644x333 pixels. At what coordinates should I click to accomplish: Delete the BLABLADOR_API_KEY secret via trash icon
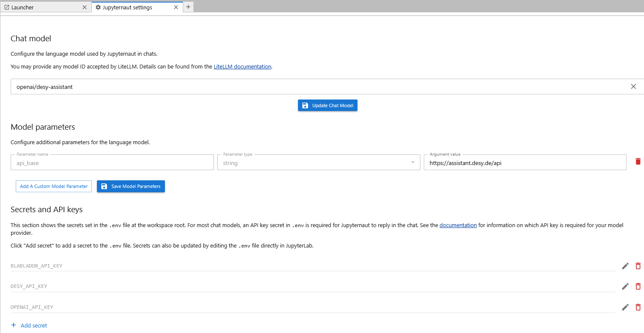click(638, 266)
